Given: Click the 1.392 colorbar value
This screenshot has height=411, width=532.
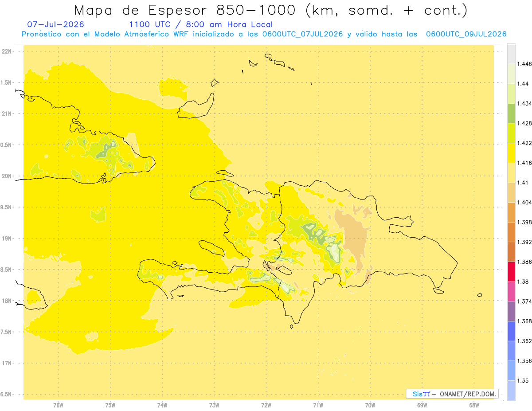Looking at the screenshot, I should (524, 242).
